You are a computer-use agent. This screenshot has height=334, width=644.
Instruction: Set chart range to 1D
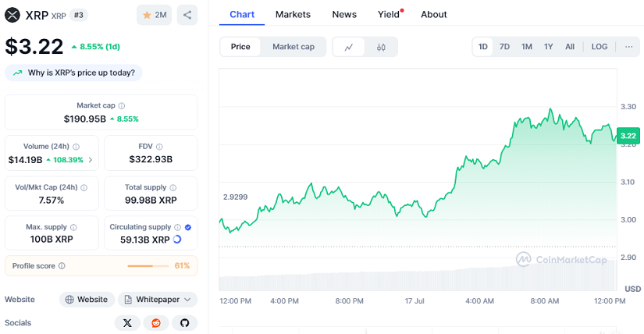point(483,47)
